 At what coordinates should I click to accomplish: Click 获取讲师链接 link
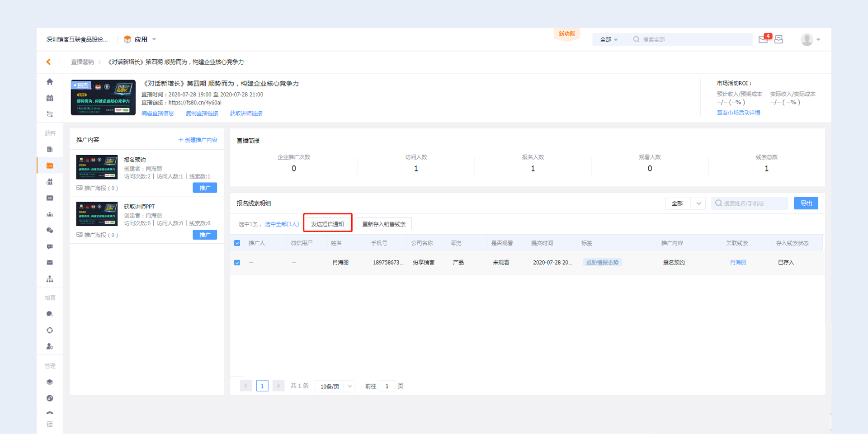click(246, 113)
